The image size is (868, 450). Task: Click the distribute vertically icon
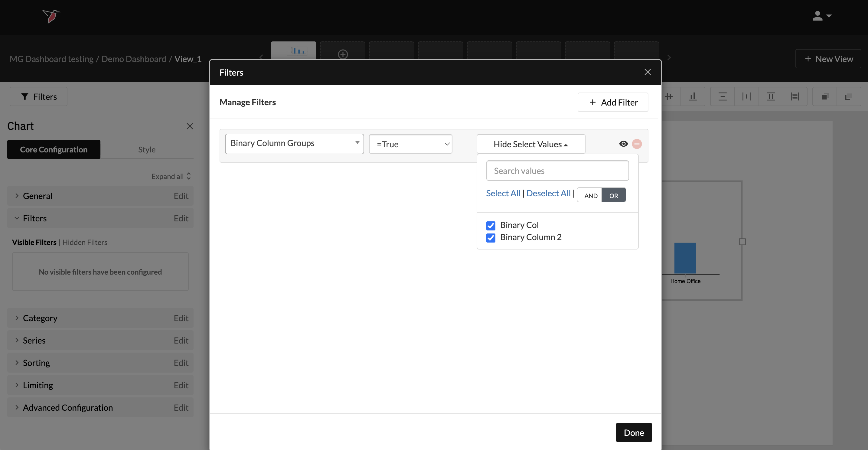[x=722, y=97]
